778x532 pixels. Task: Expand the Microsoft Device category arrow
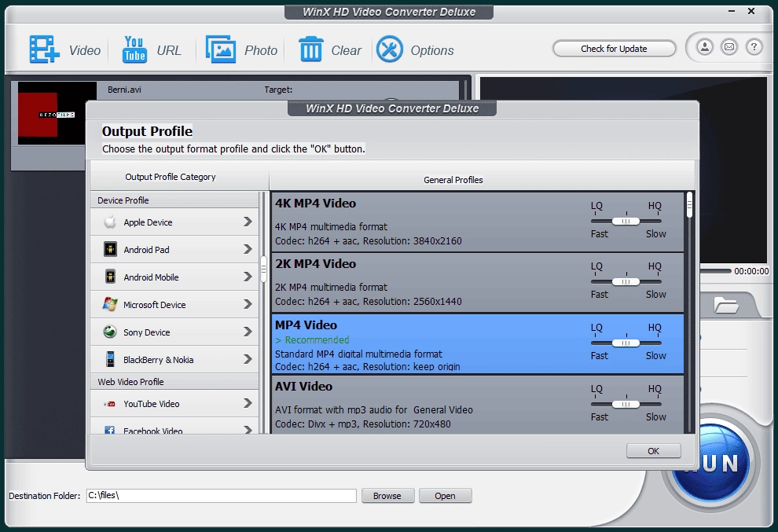248,303
